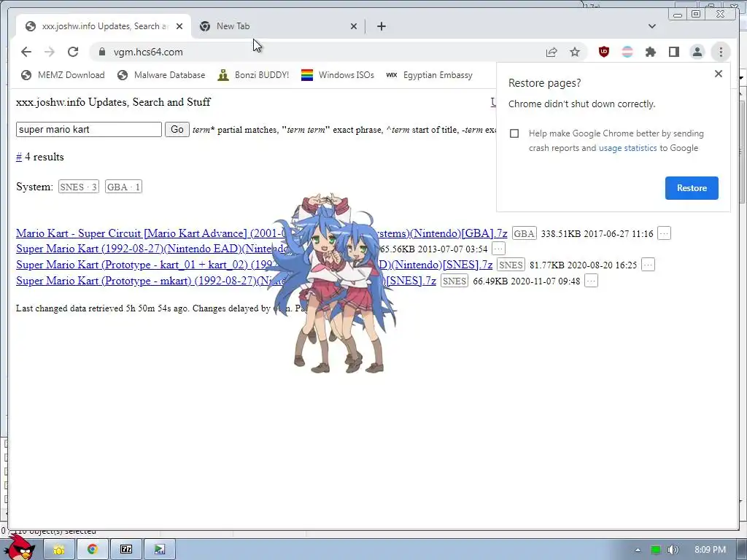Open Super Mario Kart (1992-08-27) Nintendo EAD link
The width and height of the screenshot is (747, 560).
coord(152,249)
